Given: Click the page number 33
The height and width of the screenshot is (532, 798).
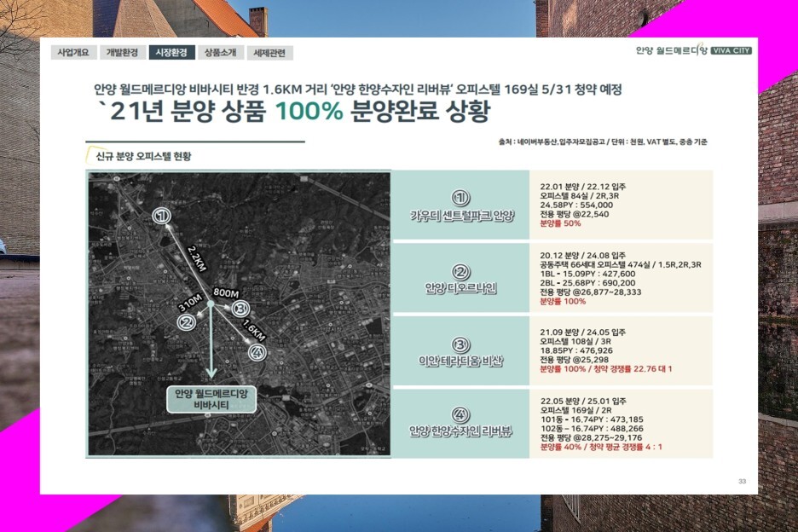Looking at the screenshot, I should (742, 481).
